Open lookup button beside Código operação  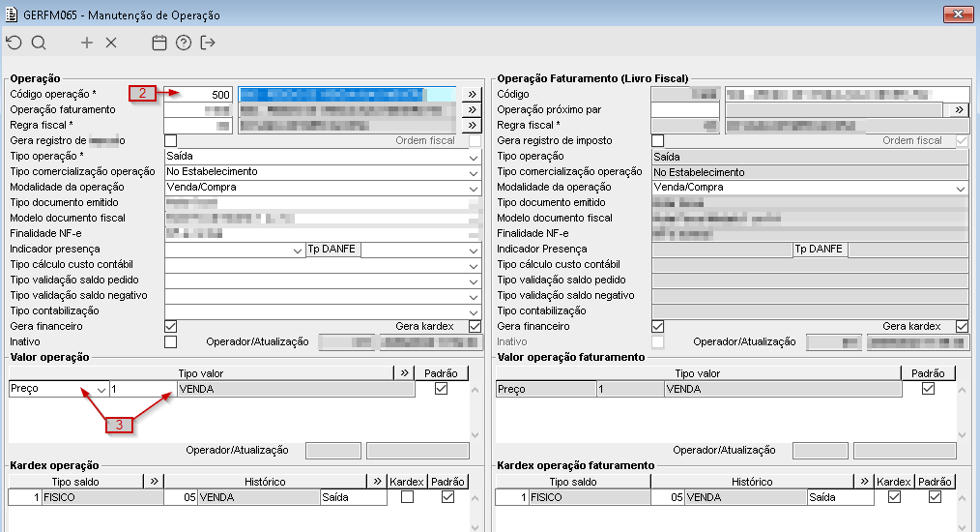pos(472,95)
